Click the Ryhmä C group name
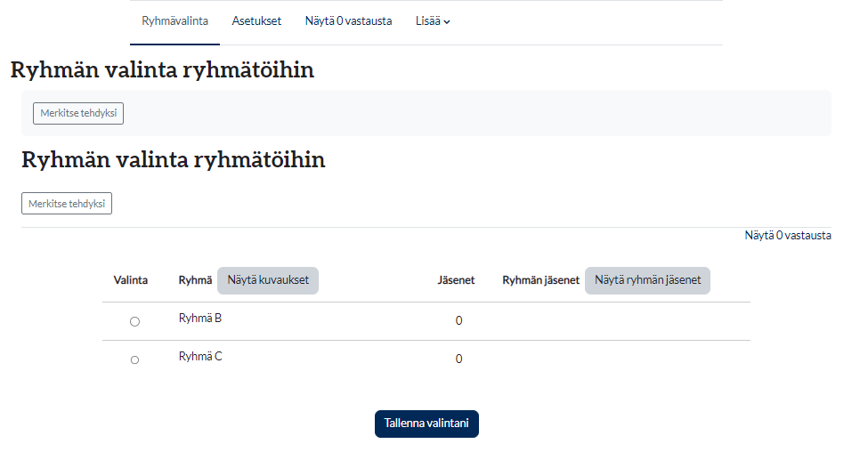Viewport: 868px width, 452px height. pyautogui.click(x=200, y=357)
